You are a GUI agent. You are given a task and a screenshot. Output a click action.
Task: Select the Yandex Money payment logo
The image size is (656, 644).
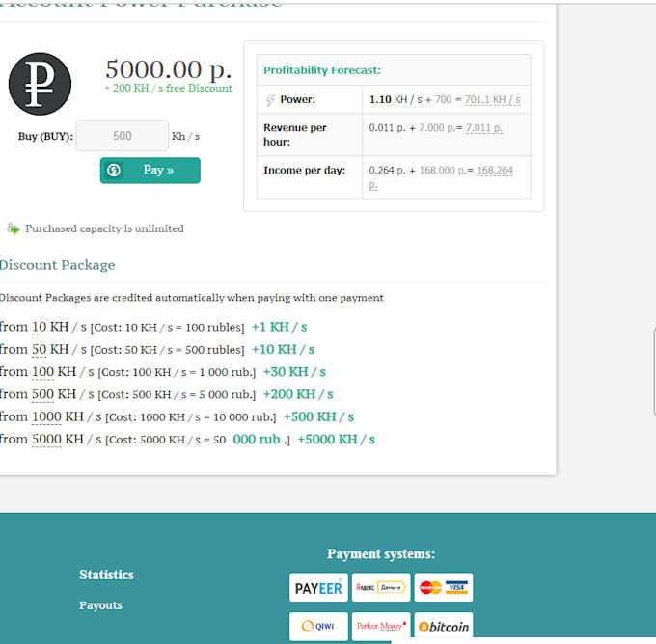(x=381, y=587)
